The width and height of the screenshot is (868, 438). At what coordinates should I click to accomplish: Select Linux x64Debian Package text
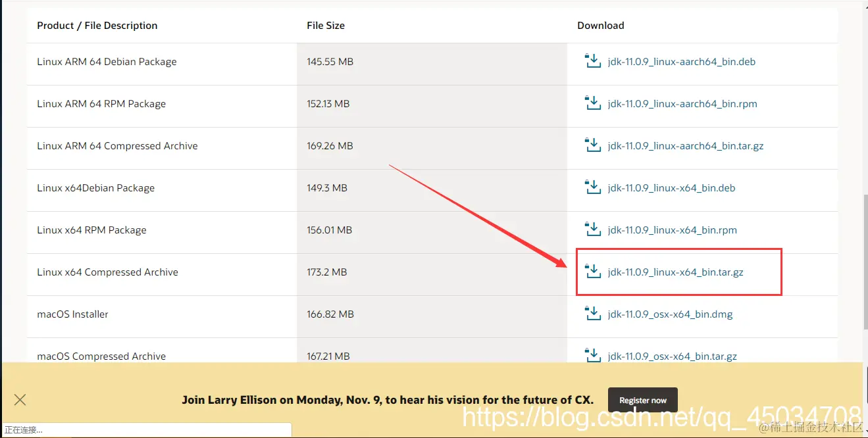pyautogui.click(x=96, y=188)
